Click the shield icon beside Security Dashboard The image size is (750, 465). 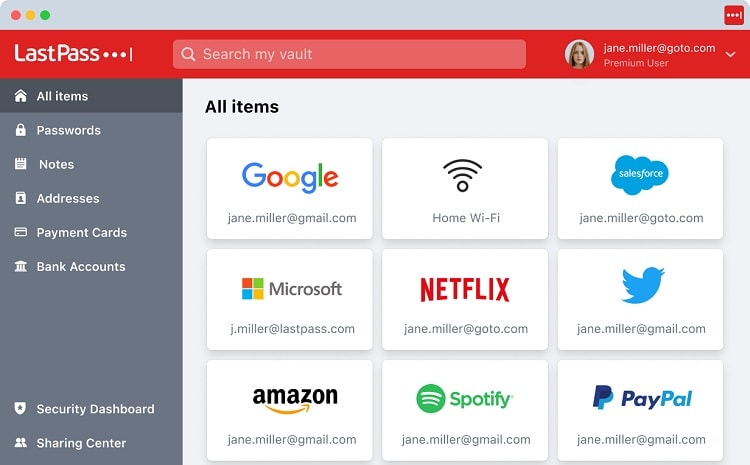pos(20,408)
